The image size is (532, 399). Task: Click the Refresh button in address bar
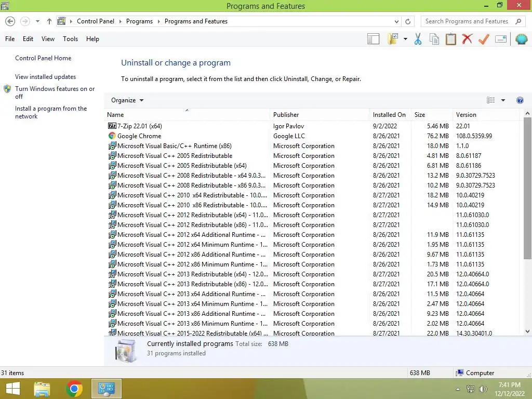408,21
